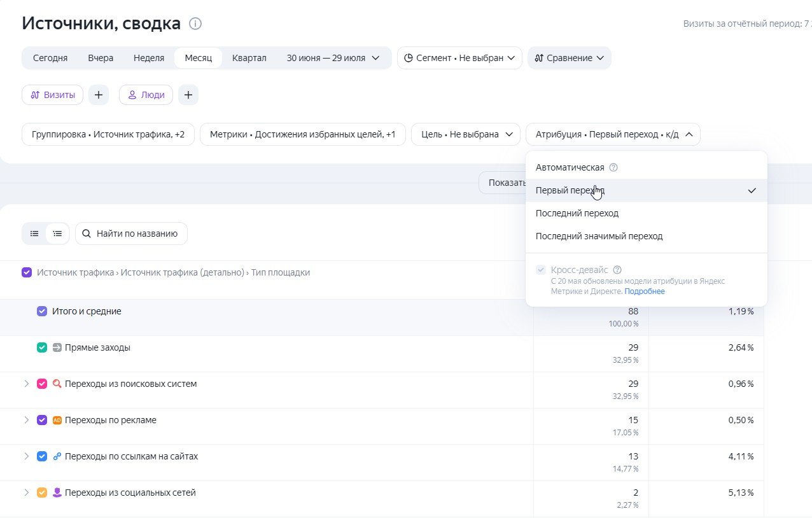The width and height of the screenshot is (812, 518).
Task: Open the Подробнее link about attribution models
Action: click(x=645, y=291)
